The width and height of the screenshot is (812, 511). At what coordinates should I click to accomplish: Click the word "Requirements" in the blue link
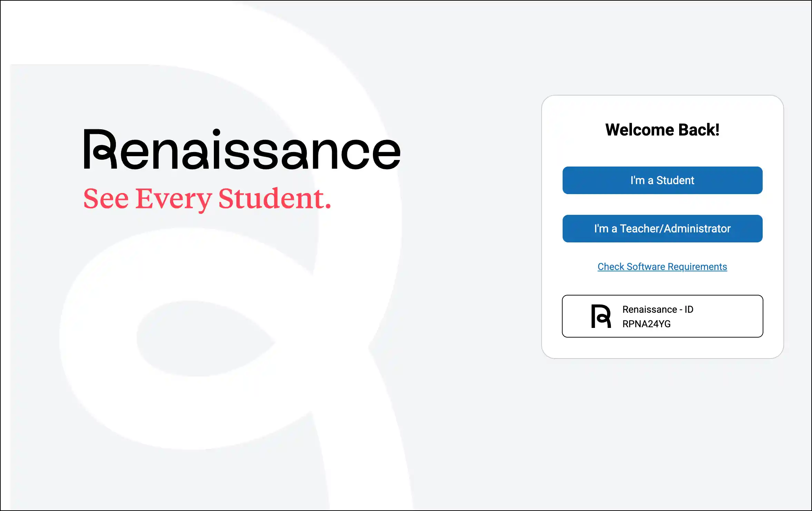[x=697, y=267]
